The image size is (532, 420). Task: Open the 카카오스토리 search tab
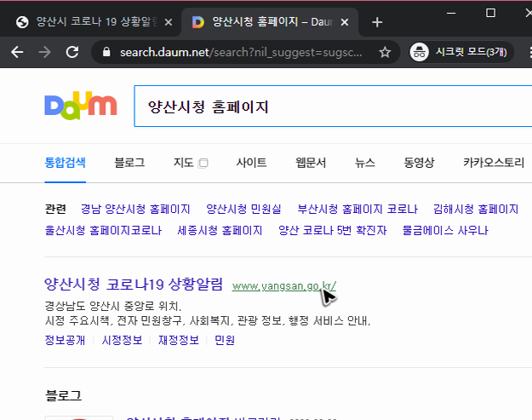[x=494, y=163]
